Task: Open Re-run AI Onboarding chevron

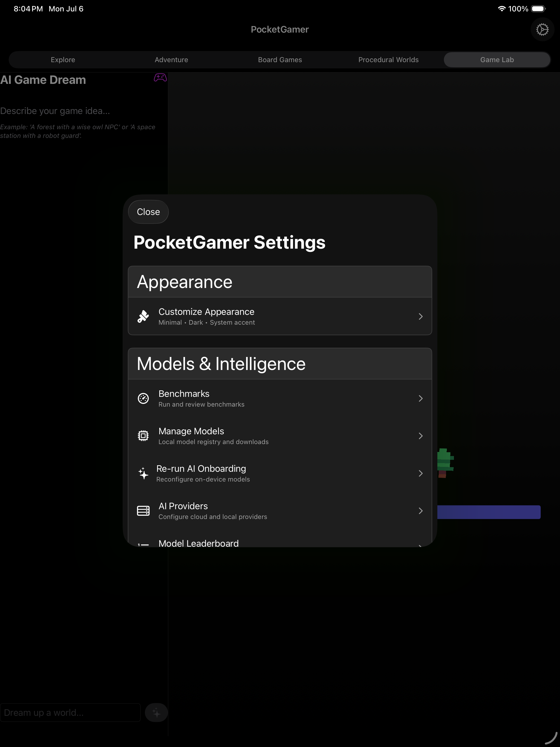Action: pyautogui.click(x=421, y=473)
